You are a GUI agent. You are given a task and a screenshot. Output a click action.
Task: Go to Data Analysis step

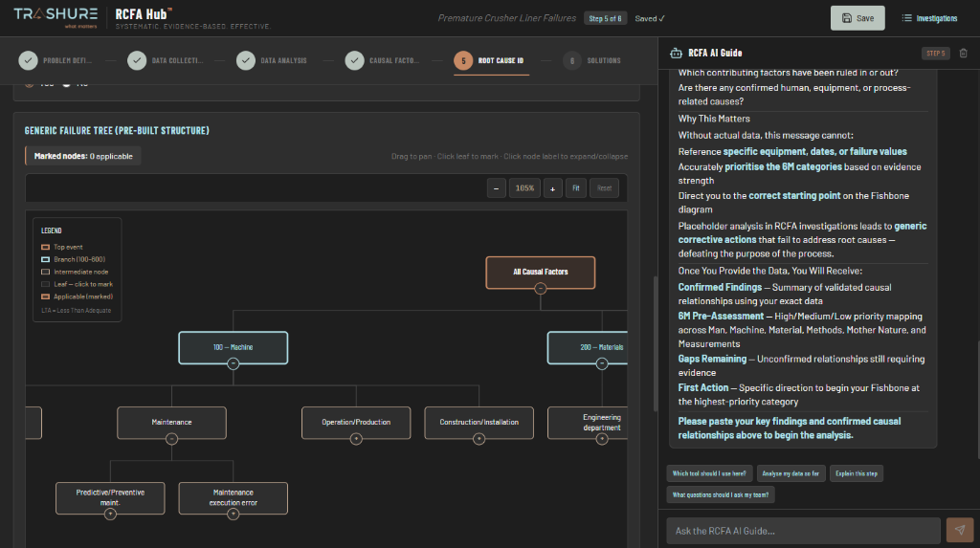272,60
